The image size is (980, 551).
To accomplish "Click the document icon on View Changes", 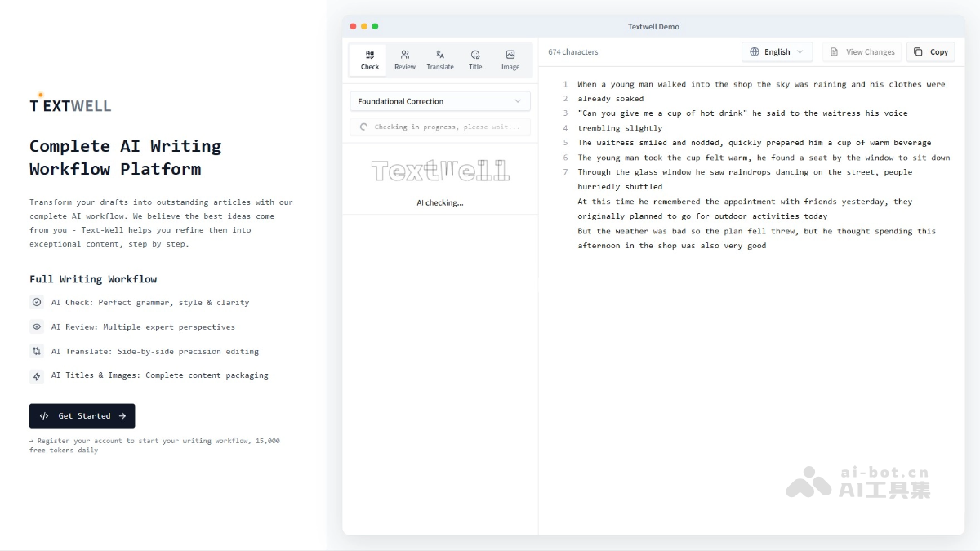I will (835, 51).
